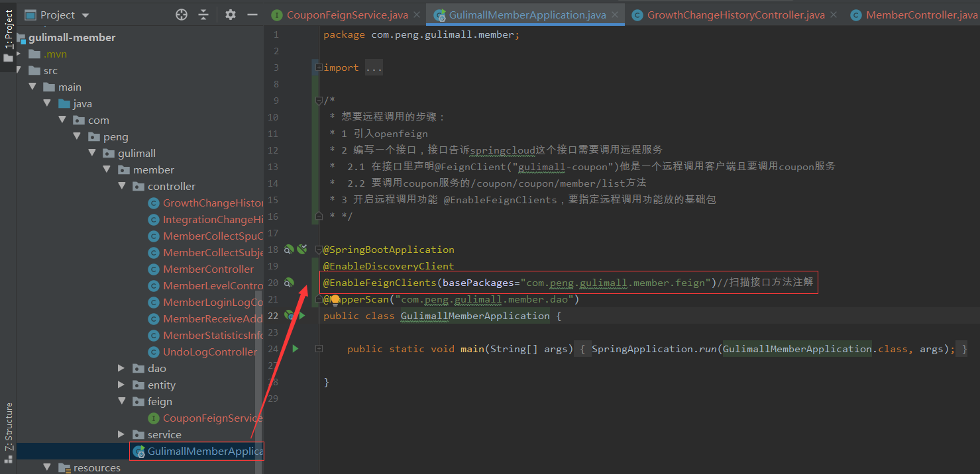Collapse the resources folder arrow
This screenshot has height=474, width=980.
(x=47, y=467)
